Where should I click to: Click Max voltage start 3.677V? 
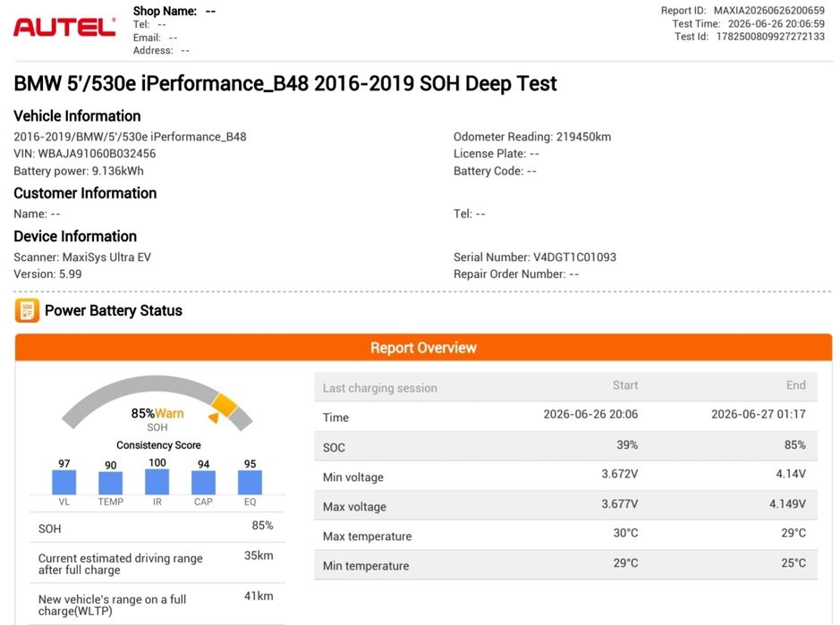point(619,503)
